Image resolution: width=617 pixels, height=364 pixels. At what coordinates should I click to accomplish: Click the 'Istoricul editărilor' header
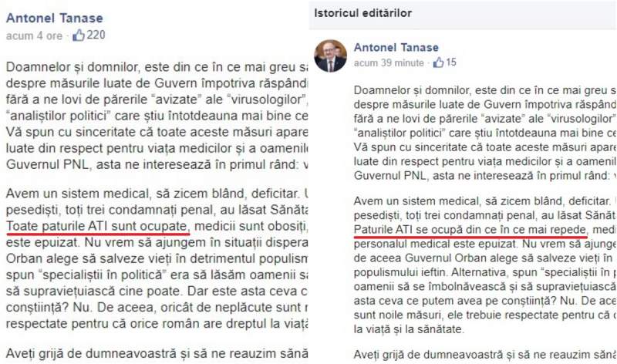click(362, 13)
